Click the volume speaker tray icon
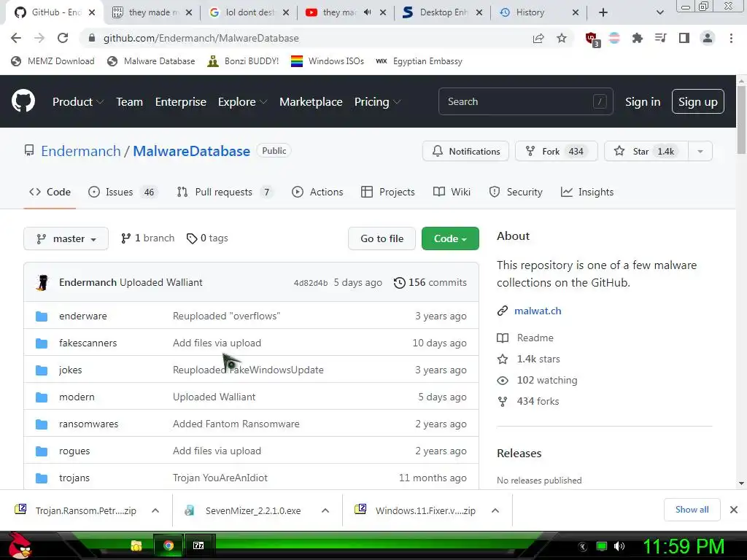This screenshot has height=560, width=747. 619,546
